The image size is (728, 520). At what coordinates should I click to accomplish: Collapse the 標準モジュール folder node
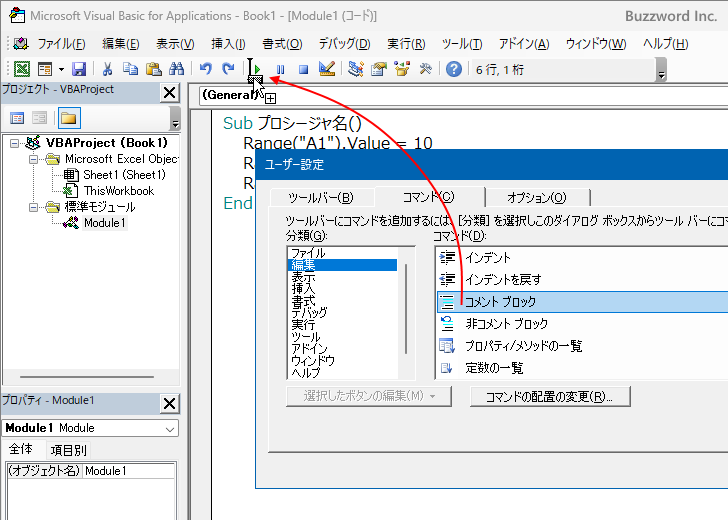coord(33,207)
